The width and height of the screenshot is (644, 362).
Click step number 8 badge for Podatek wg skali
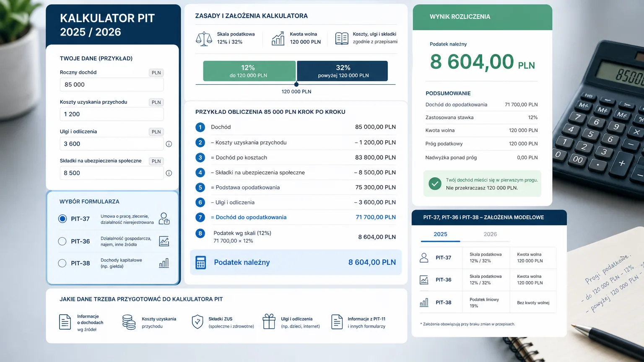200,233
